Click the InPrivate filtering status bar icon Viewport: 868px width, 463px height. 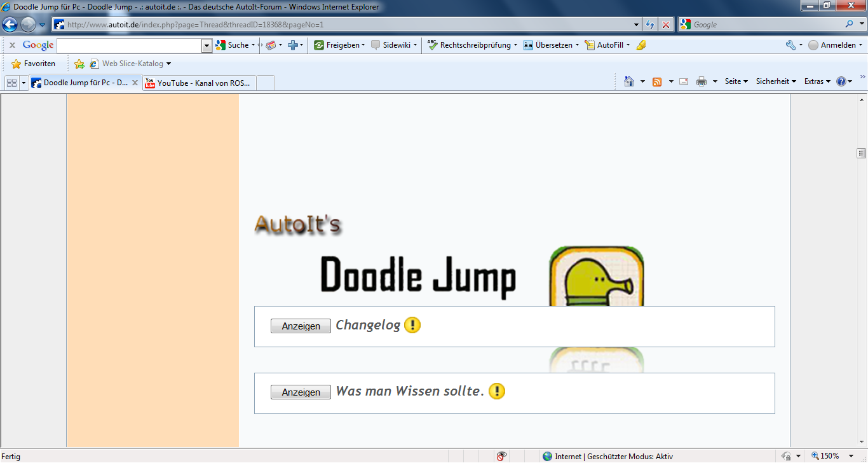tap(502, 456)
